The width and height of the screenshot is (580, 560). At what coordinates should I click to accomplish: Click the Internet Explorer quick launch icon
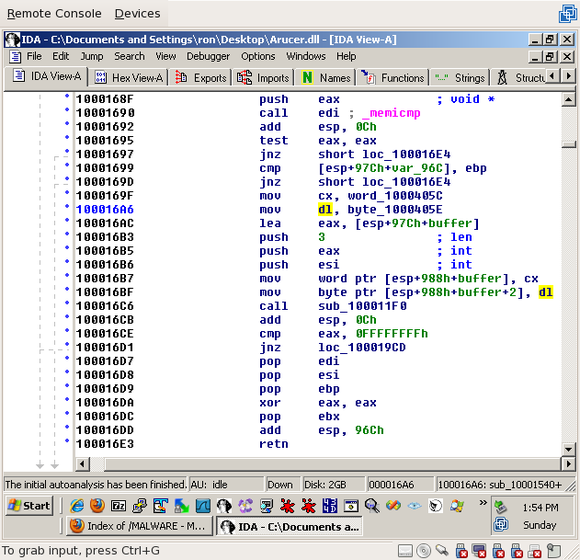77,506
